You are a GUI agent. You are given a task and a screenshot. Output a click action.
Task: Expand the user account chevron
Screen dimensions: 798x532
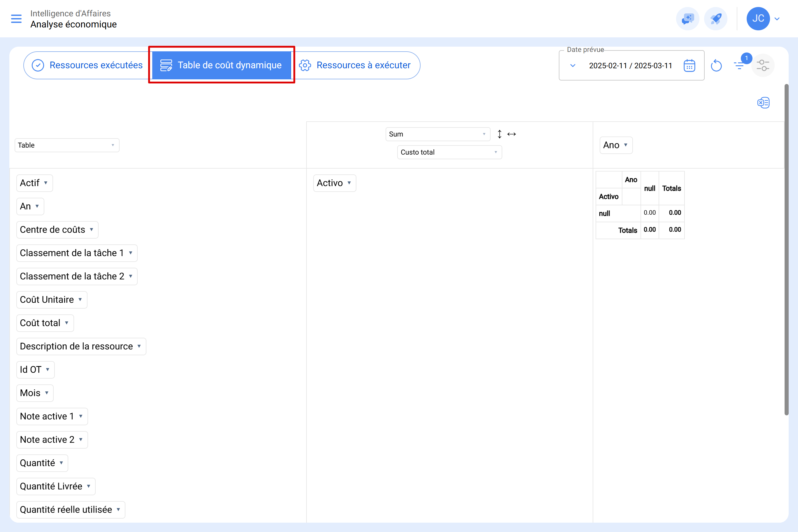pyautogui.click(x=777, y=19)
